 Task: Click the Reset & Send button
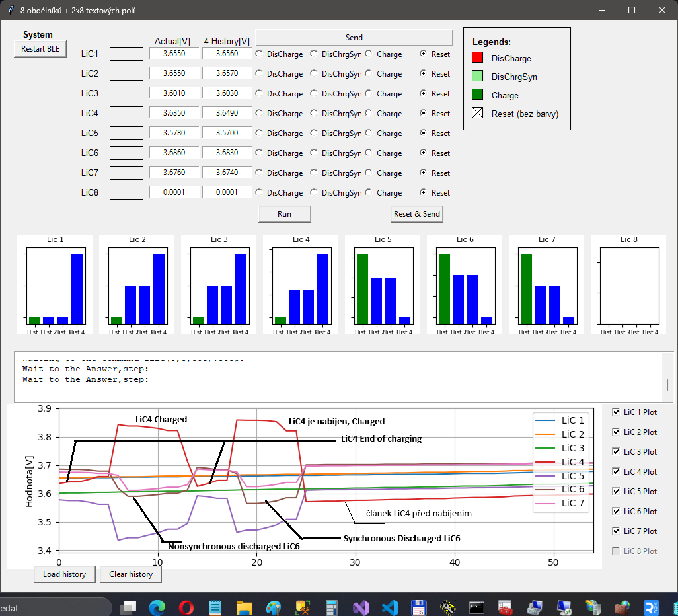pos(416,214)
